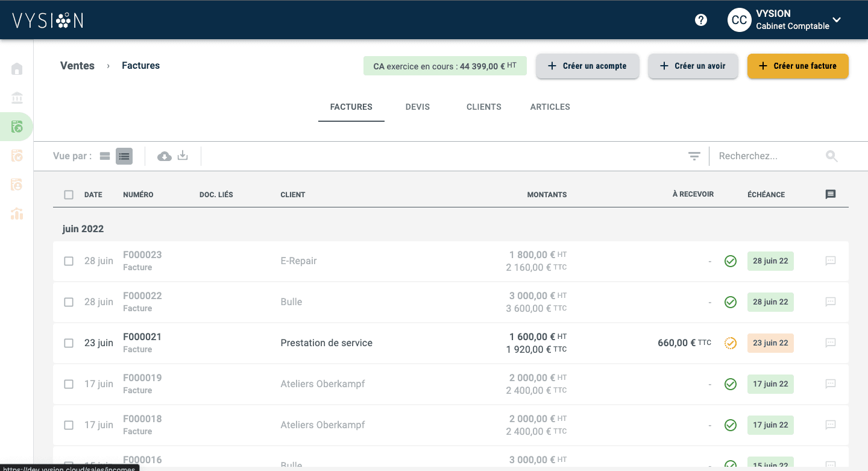Click the 23 juin 22 due date badge
The width and height of the screenshot is (868, 471).
point(770,343)
